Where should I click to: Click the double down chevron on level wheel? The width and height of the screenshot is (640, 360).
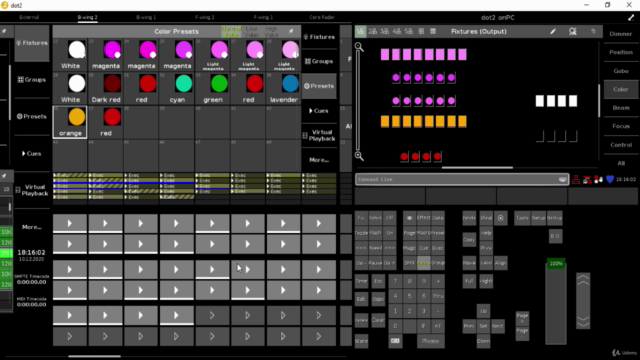583,322
